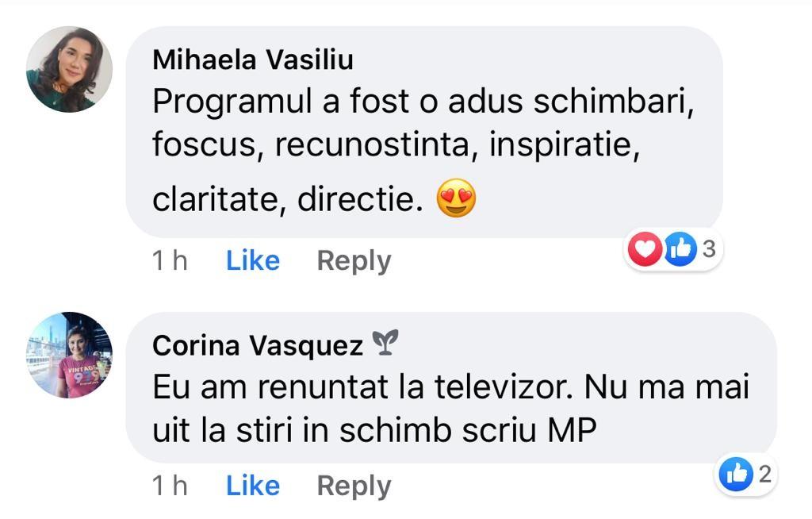Click Corina's comment text about televizor

450,409
